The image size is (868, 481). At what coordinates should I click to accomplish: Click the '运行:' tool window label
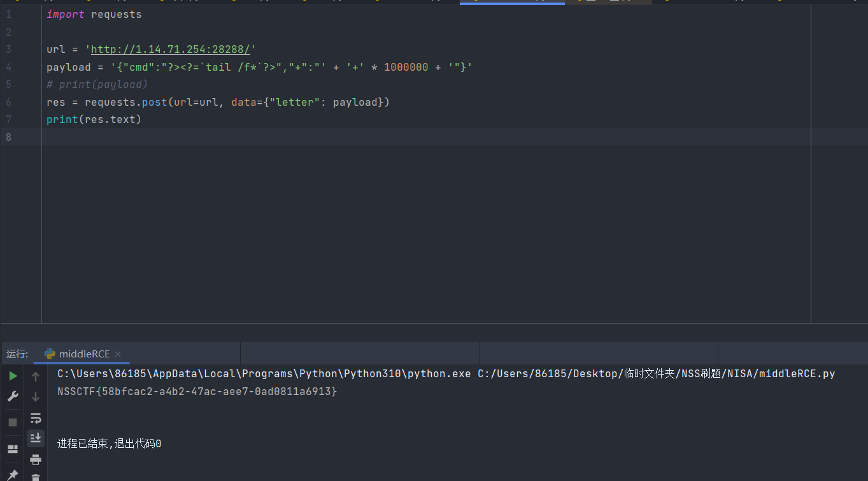17,354
